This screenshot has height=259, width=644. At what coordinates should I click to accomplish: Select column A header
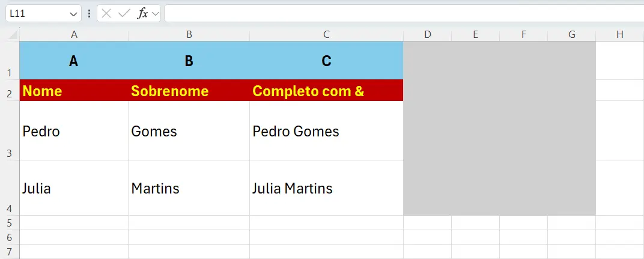[x=74, y=35]
